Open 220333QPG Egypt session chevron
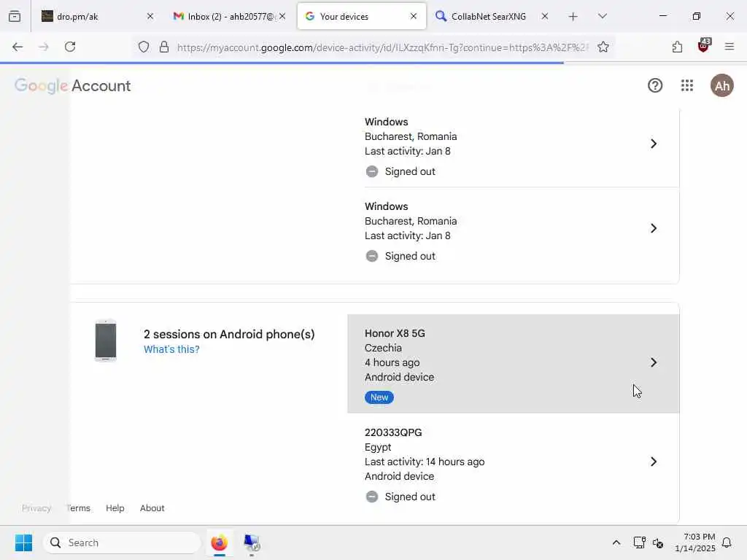This screenshot has height=560, width=747. (x=654, y=462)
